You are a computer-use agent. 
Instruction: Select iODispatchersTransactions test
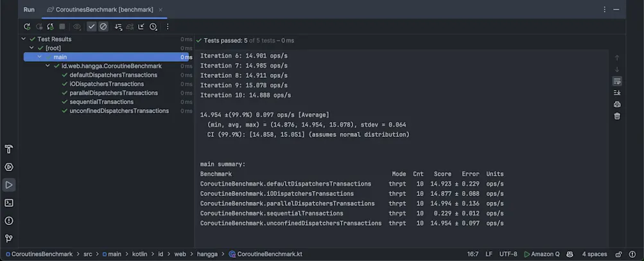[x=107, y=84]
